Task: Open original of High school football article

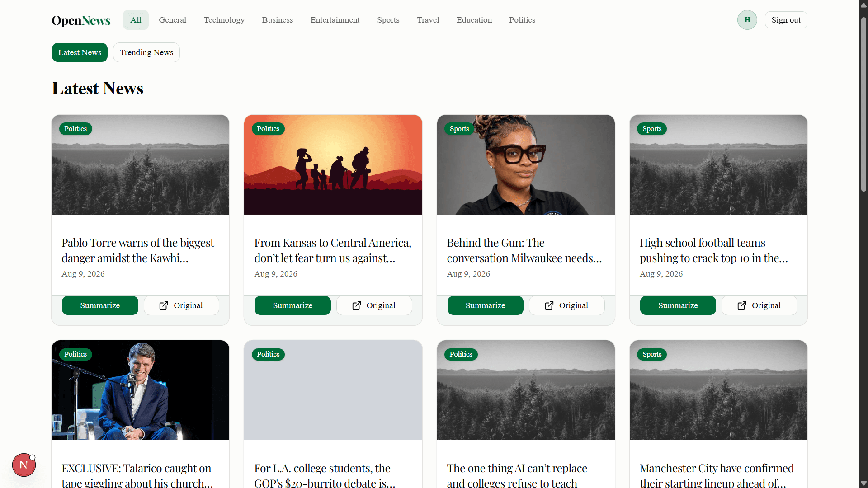Action: click(759, 305)
